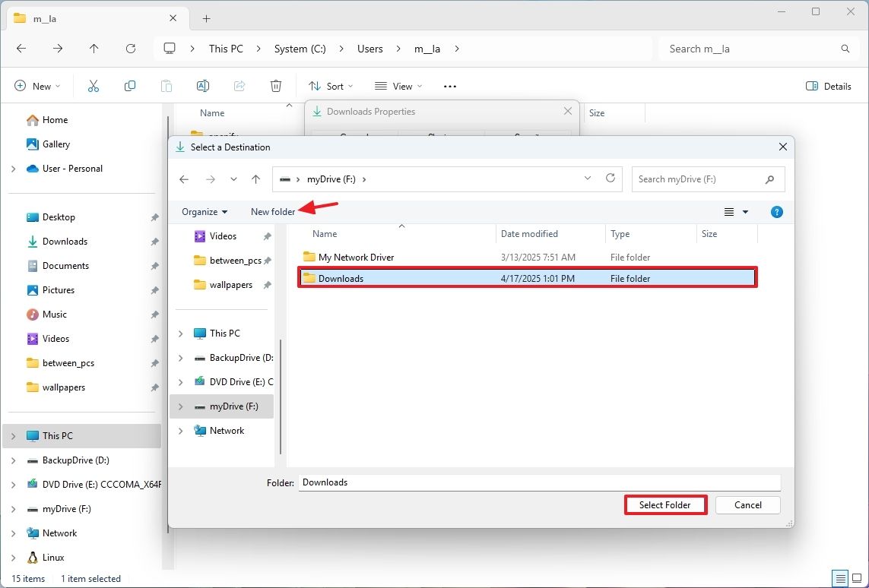
Task: Click the Share icon in the toolbar
Action: 239,85
